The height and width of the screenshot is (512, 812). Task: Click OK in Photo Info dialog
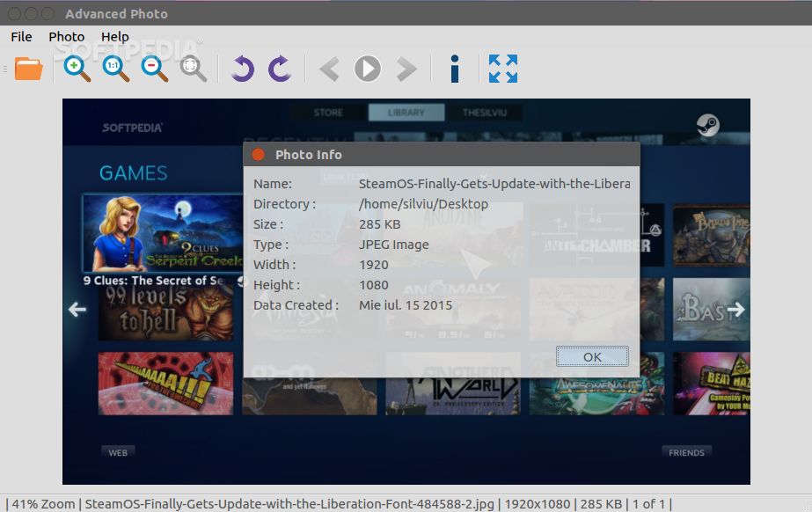tap(592, 356)
